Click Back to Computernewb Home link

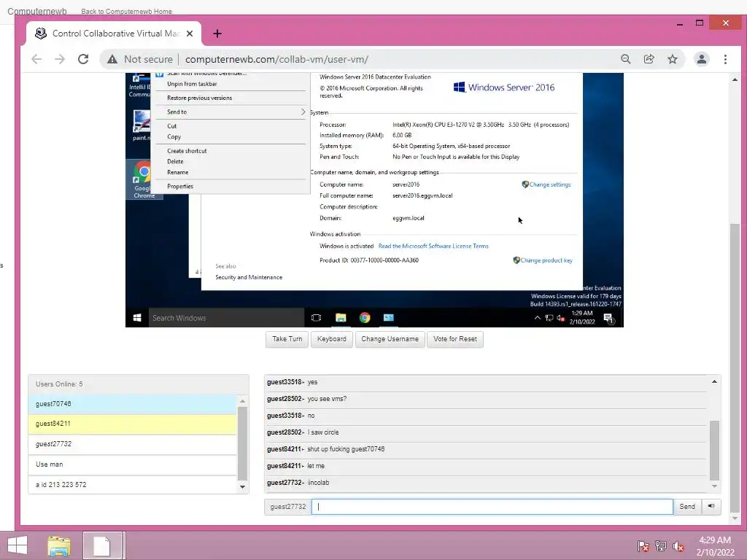[x=127, y=11]
